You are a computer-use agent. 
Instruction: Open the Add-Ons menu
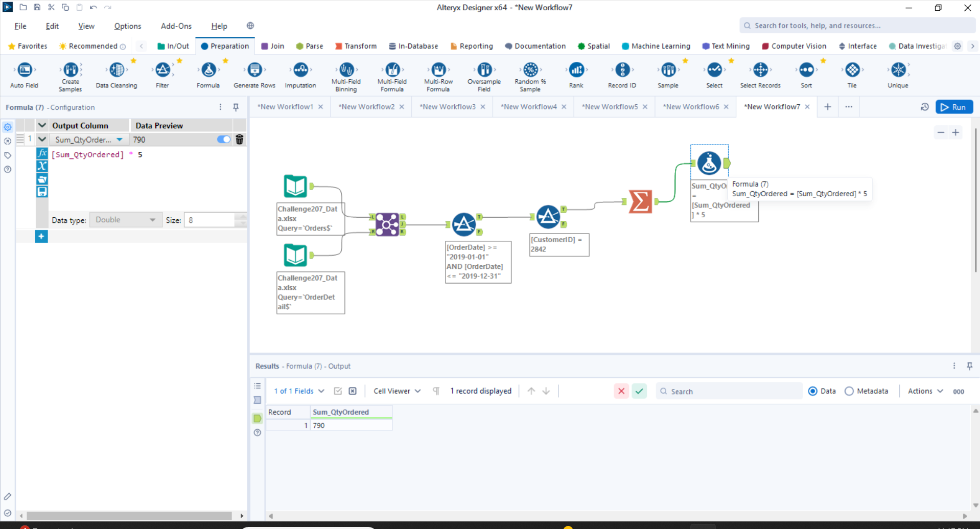point(176,26)
